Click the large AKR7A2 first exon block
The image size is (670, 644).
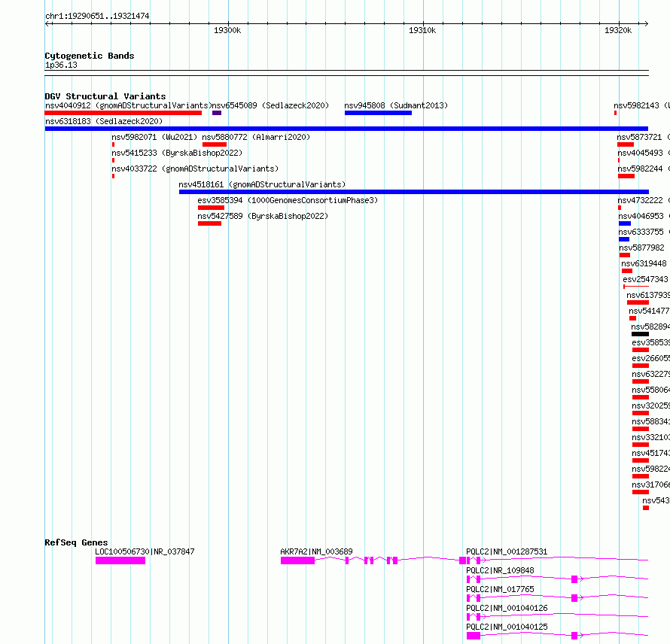(x=298, y=560)
